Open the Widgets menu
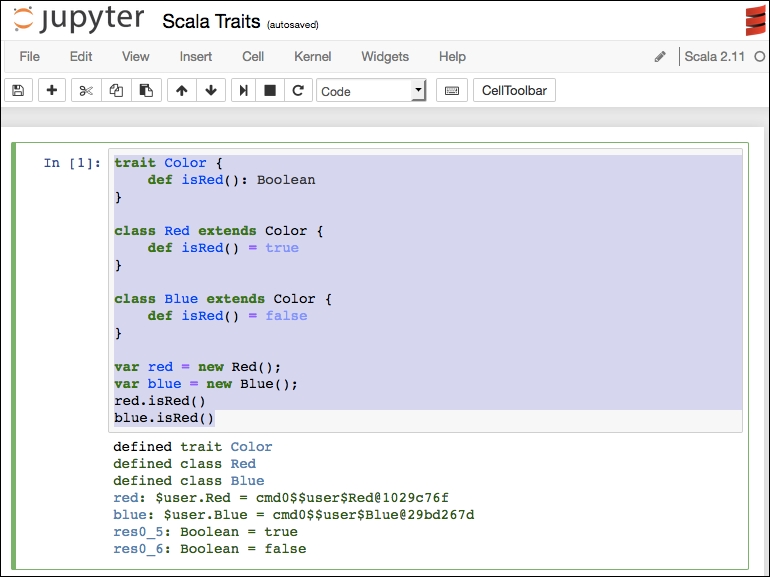Viewport: 770px width, 577px height. tap(385, 56)
